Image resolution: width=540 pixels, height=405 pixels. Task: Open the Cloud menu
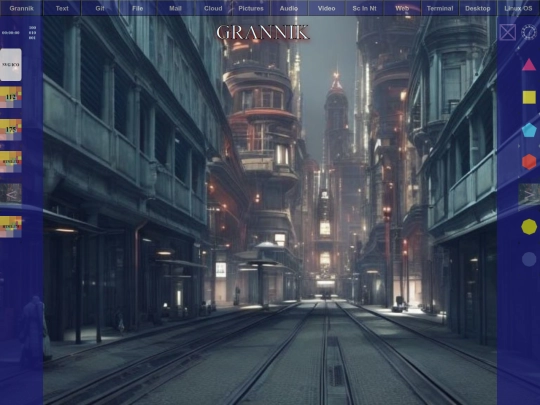click(213, 8)
